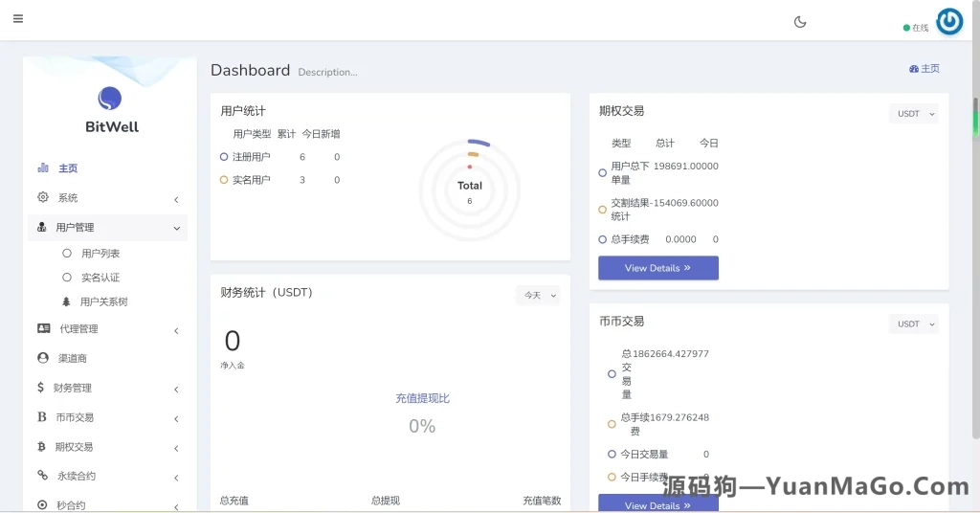The image size is (980, 513).
Task: Click the Dashboard page title
Action: click(250, 70)
